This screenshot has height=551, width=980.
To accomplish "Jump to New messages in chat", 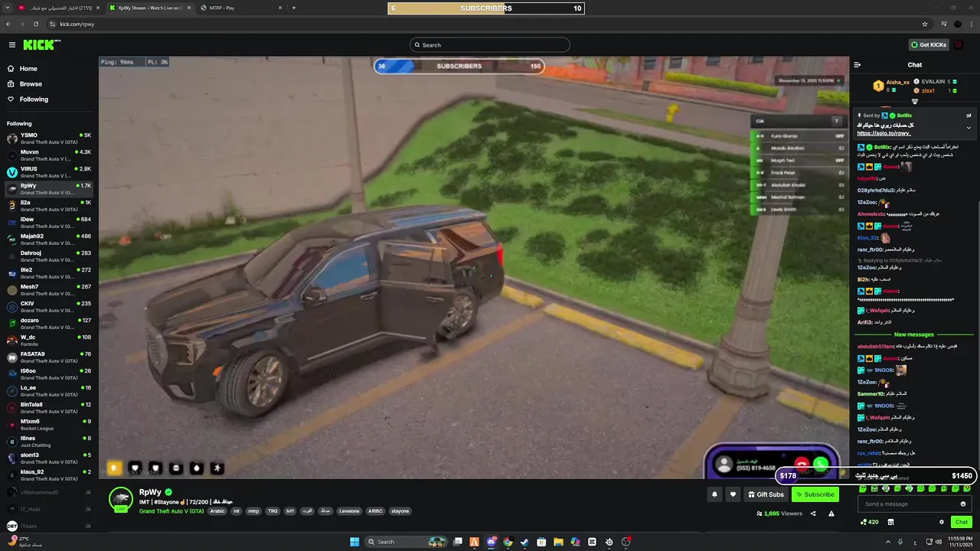I will coord(914,334).
